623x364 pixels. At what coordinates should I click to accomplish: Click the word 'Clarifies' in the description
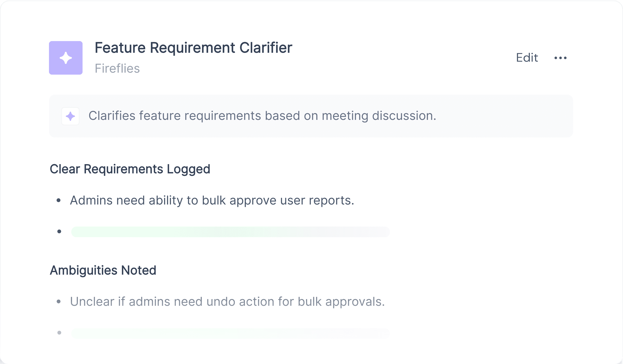(112, 116)
